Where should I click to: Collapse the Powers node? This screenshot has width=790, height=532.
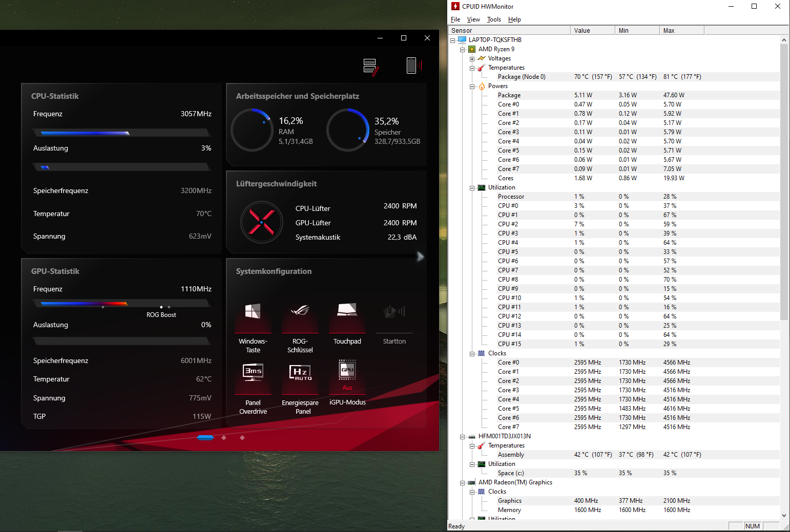[x=472, y=86]
